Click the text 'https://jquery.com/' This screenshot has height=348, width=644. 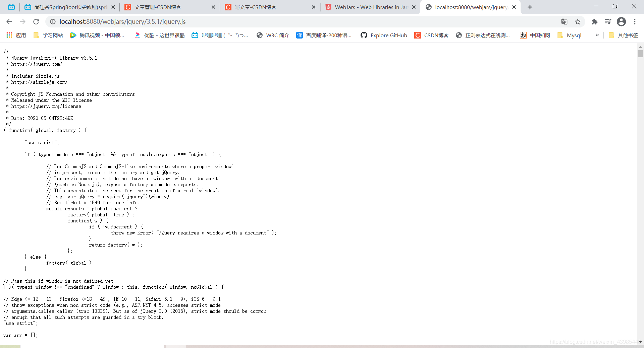37,64
